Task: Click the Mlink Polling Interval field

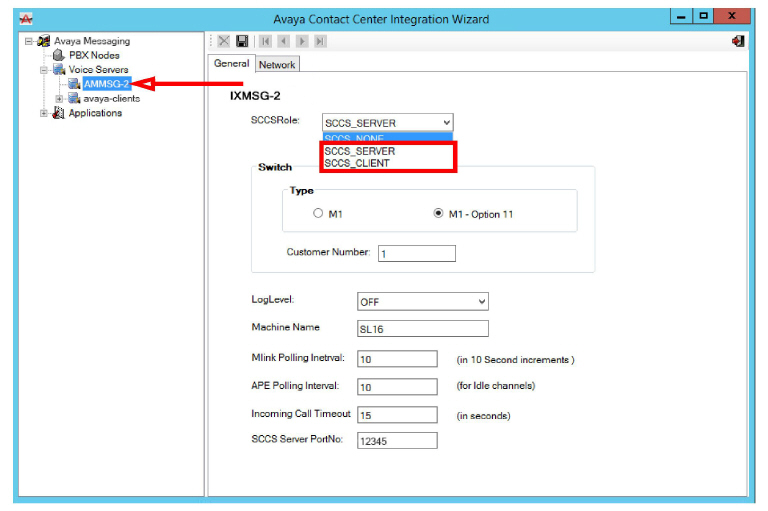Action: (397, 359)
